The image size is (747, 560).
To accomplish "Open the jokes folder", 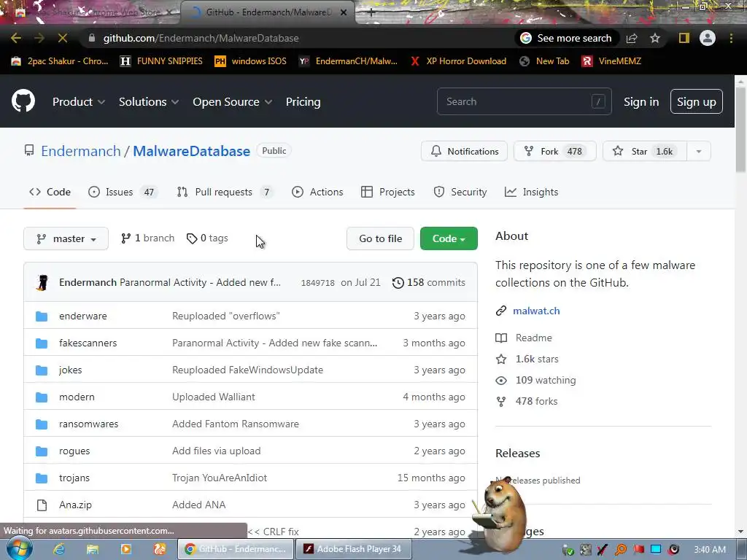I will click(x=71, y=370).
